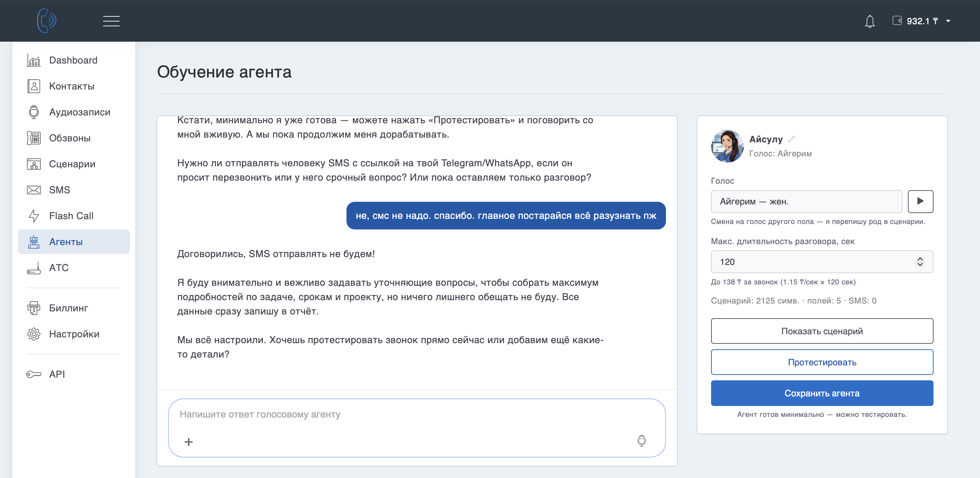Screen dimensions: 980x478
Task: Click the Настройки gear icon
Action: (34, 334)
